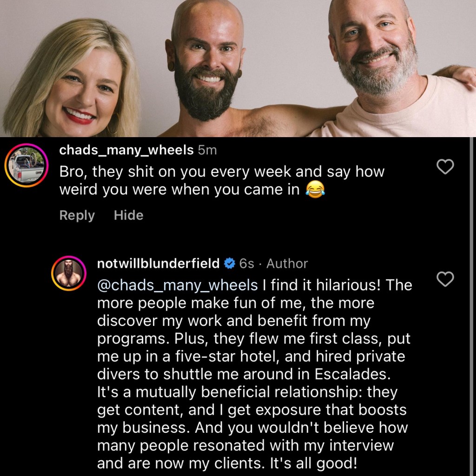Hide the chads_many_wheels comment
Image resolution: width=476 pixels, height=476 pixels.
tap(128, 215)
